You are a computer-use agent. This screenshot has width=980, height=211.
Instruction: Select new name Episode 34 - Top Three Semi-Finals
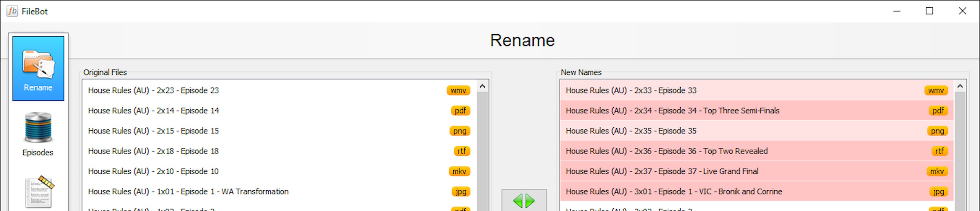[x=757, y=111]
